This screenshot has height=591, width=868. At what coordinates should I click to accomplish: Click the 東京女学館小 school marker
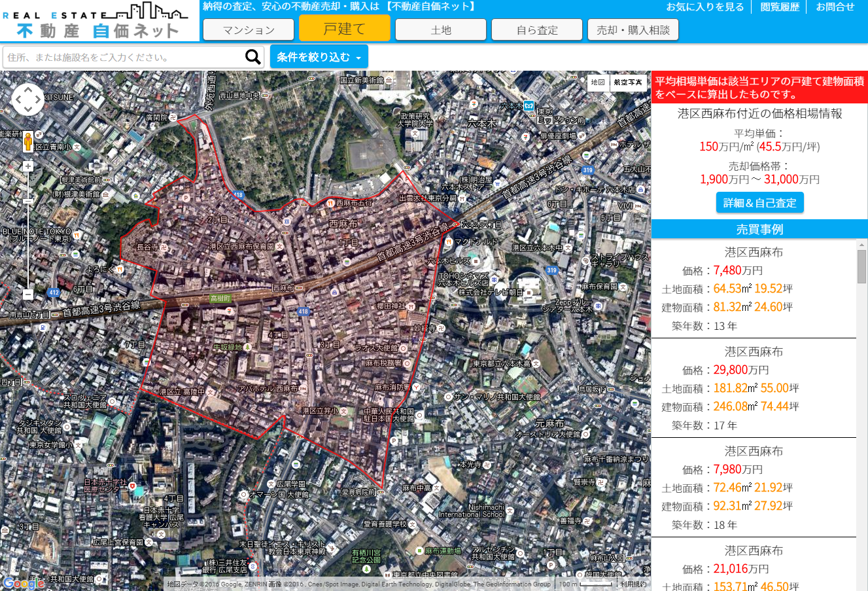78,445
